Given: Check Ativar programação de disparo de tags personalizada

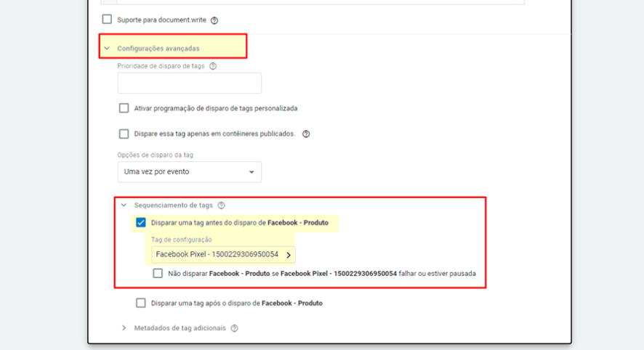Looking at the screenshot, I should (x=124, y=108).
